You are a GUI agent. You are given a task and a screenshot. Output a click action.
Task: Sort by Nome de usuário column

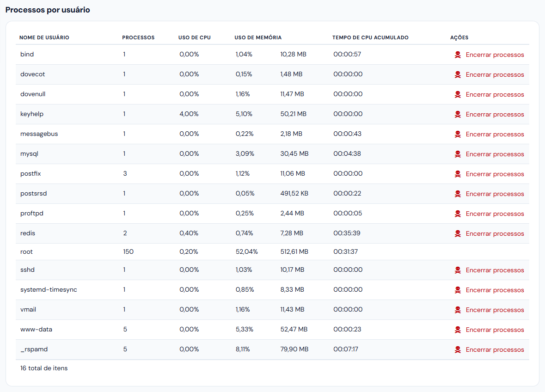[x=44, y=37]
